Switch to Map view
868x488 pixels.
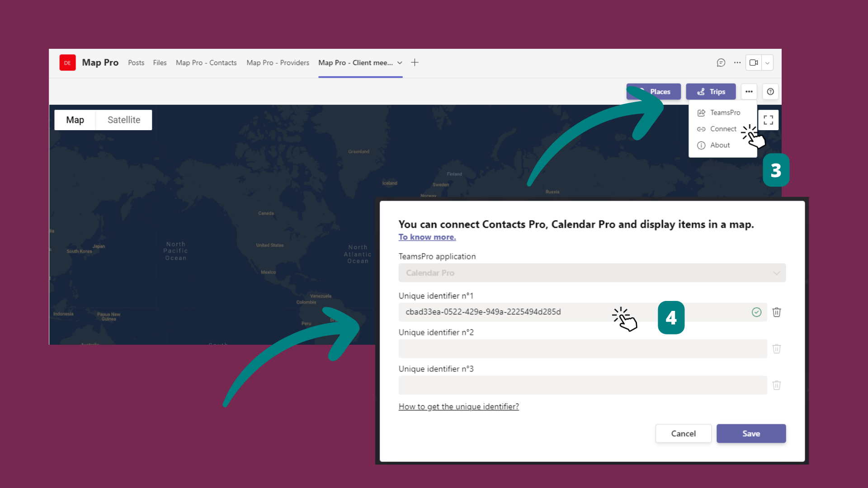[75, 120]
